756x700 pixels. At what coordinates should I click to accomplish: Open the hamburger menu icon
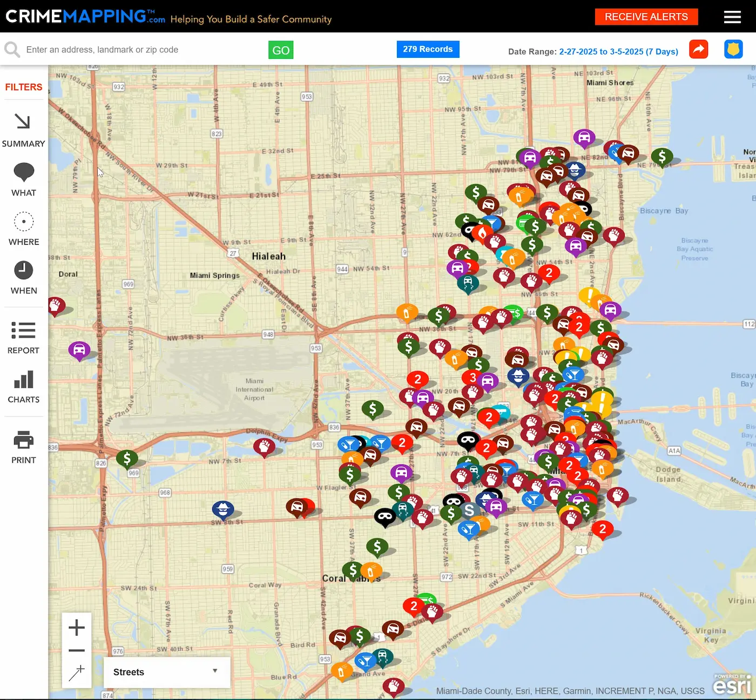coord(732,17)
